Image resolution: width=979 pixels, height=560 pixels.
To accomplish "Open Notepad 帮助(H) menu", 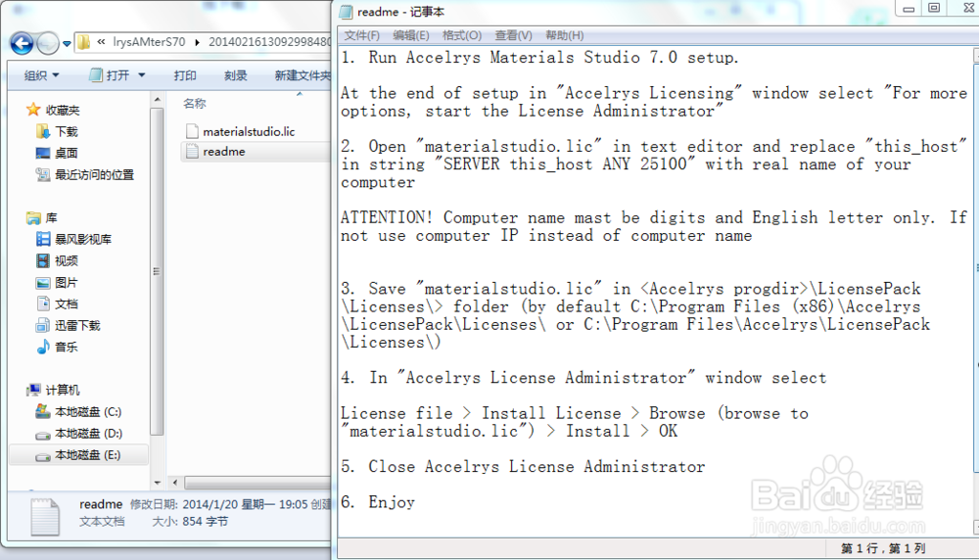I will 565,35.
